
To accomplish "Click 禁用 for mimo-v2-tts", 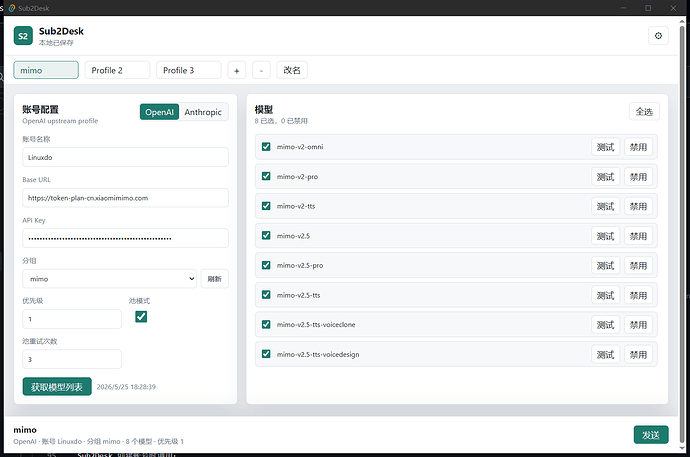I will [638, 206].
